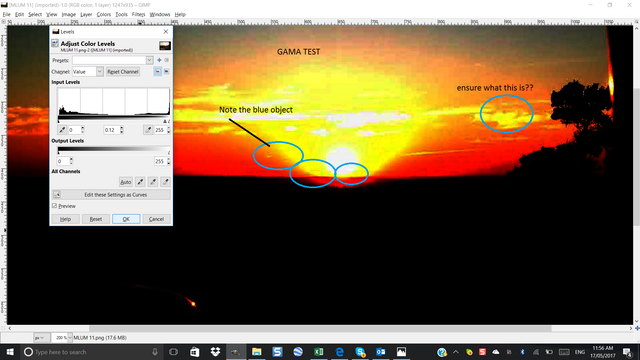Open the View menu

click(51, 14)
